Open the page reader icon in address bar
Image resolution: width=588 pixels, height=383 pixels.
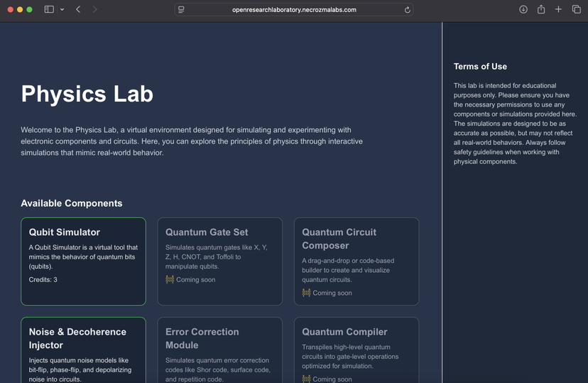[x=181, y=10]
